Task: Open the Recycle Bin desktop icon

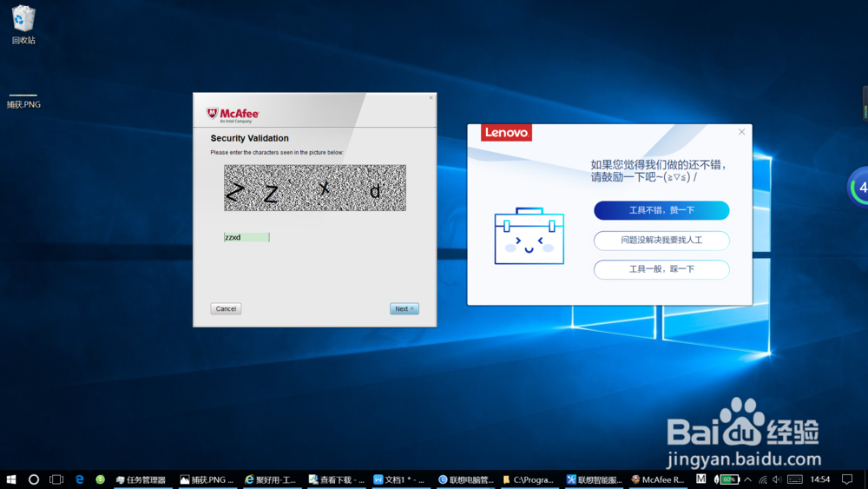Action: [x=23, y=24]
